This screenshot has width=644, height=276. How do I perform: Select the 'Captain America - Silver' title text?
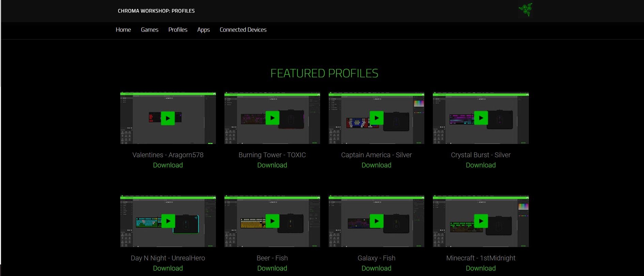[x=376, y=155]
